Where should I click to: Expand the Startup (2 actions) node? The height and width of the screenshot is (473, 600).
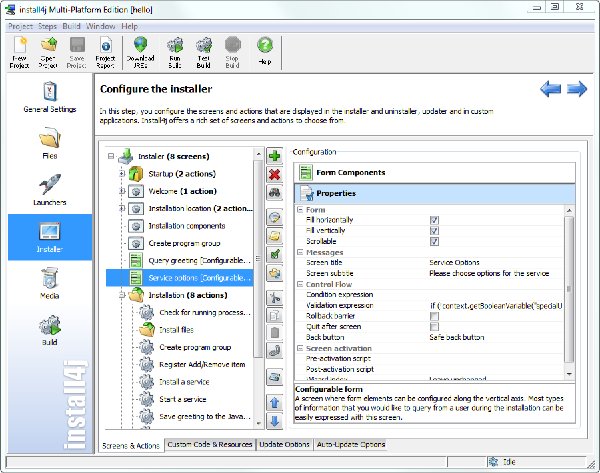[x=122, y=174]
